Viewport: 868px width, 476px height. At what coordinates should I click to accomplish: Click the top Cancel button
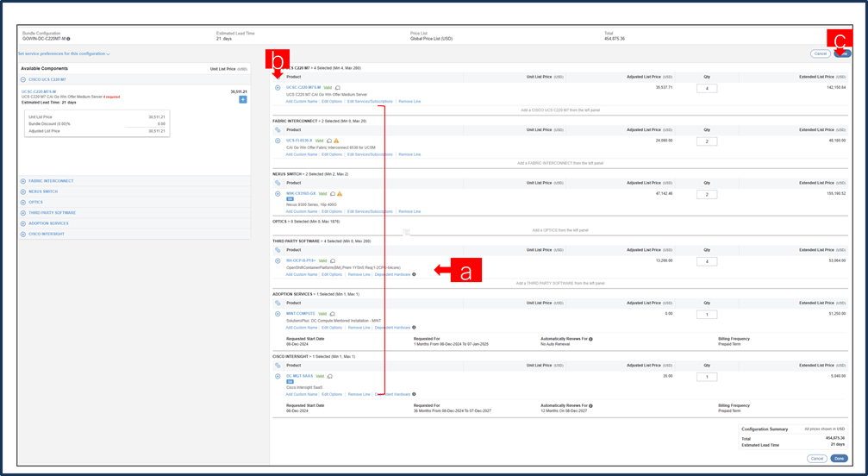tap(820, 53)
